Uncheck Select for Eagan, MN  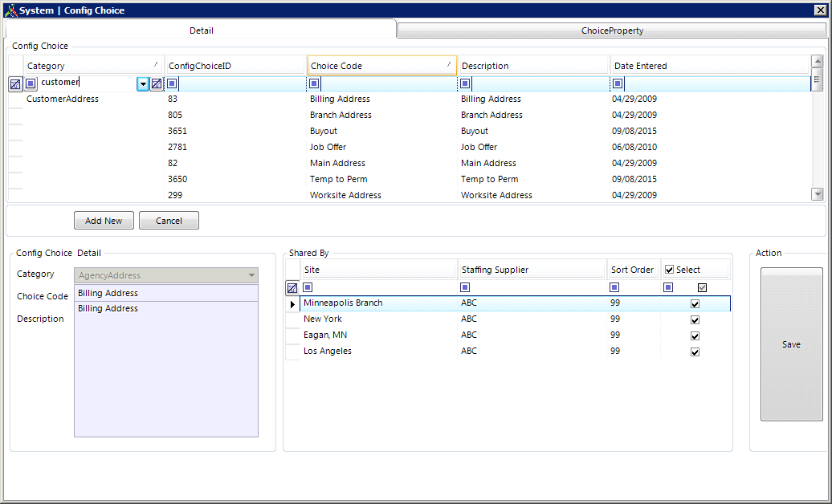pyautogui.click(x=695, y=335)
